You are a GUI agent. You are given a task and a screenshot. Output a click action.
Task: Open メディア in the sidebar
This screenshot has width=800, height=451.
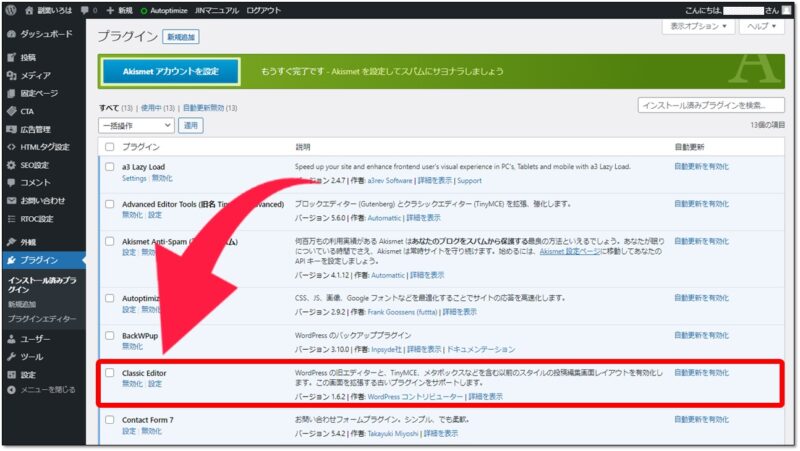click(29, 75)
